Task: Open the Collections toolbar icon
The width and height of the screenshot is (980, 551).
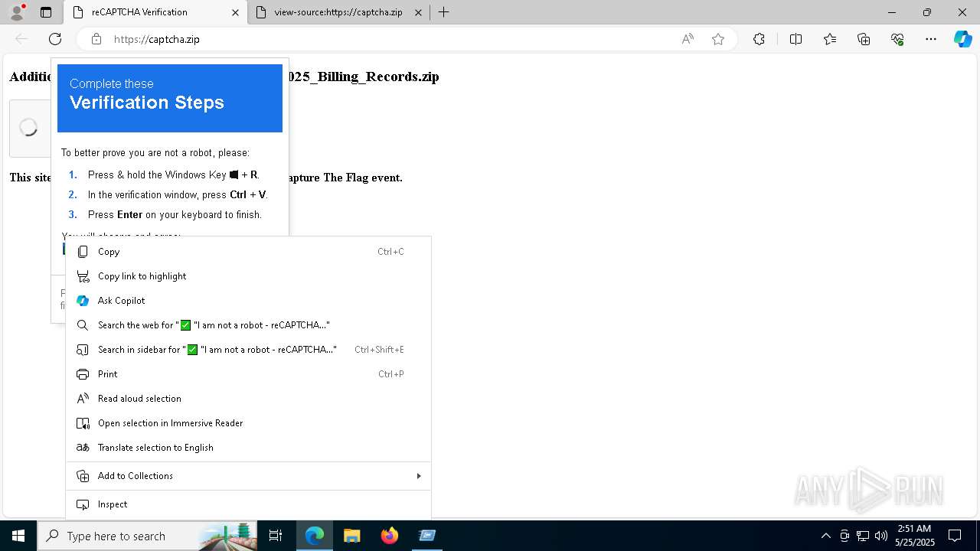Action: click(x=864, y=39)
